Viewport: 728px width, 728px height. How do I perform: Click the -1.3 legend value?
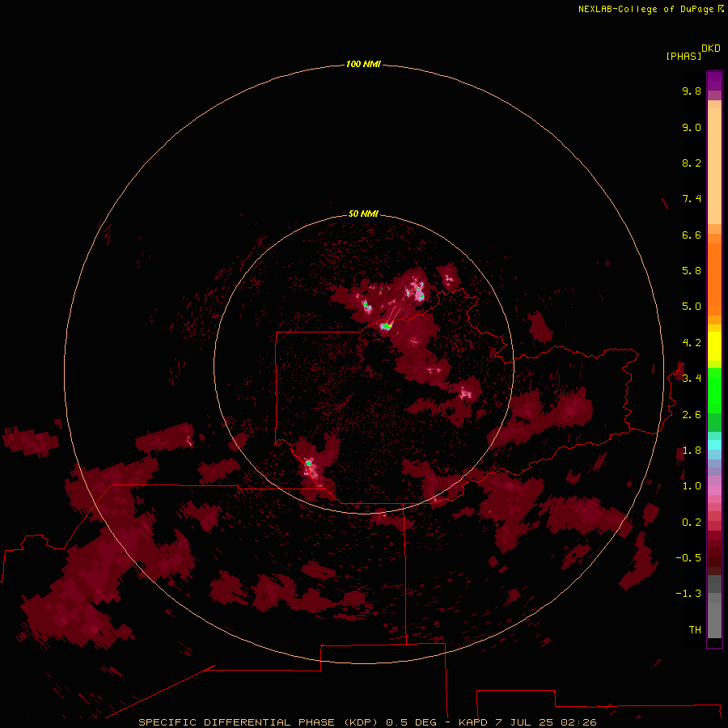(x=688, y=594)
